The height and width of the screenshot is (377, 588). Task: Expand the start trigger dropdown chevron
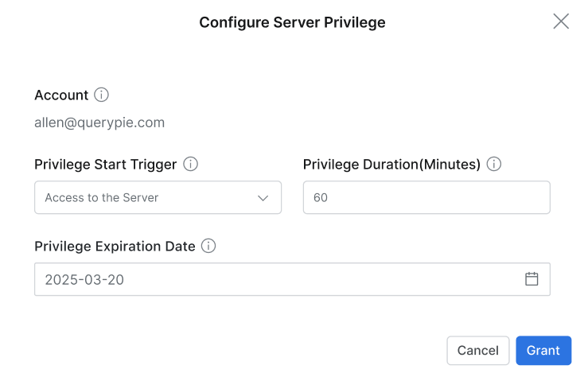click(x=263, y=198)
